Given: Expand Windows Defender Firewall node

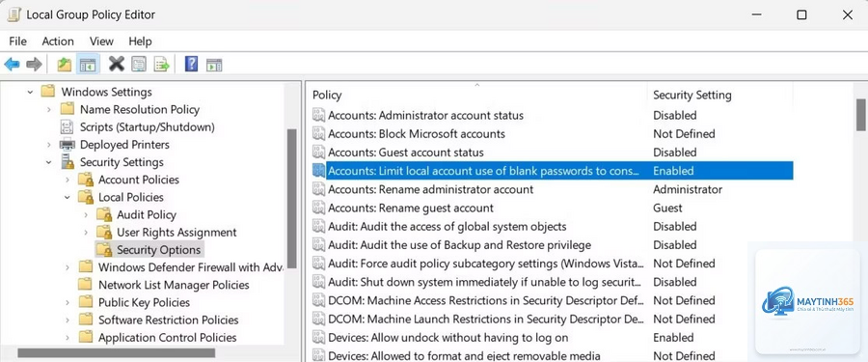Looking at the screenshot, I should (x=67, y=267).
